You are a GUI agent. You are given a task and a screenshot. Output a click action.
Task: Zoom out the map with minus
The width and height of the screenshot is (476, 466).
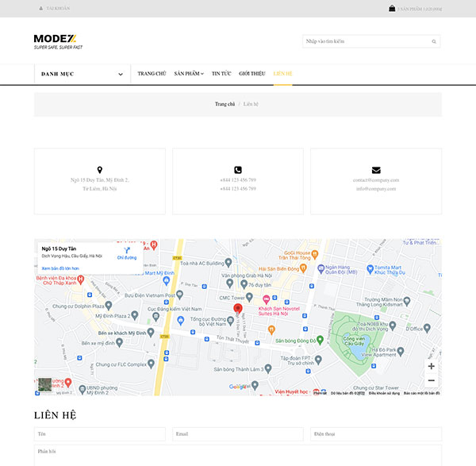(431, 380)
